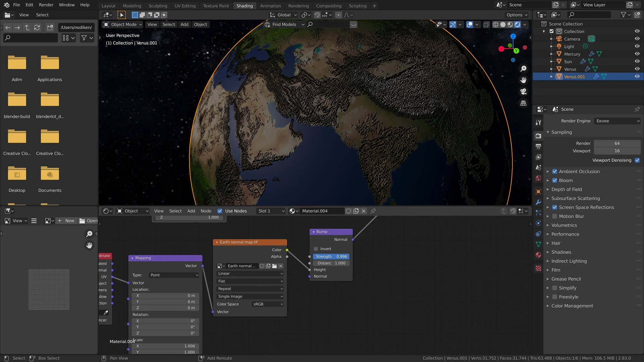644x362 pixels.
Task: Click the camera view icon in viewport
Action: 523,92
